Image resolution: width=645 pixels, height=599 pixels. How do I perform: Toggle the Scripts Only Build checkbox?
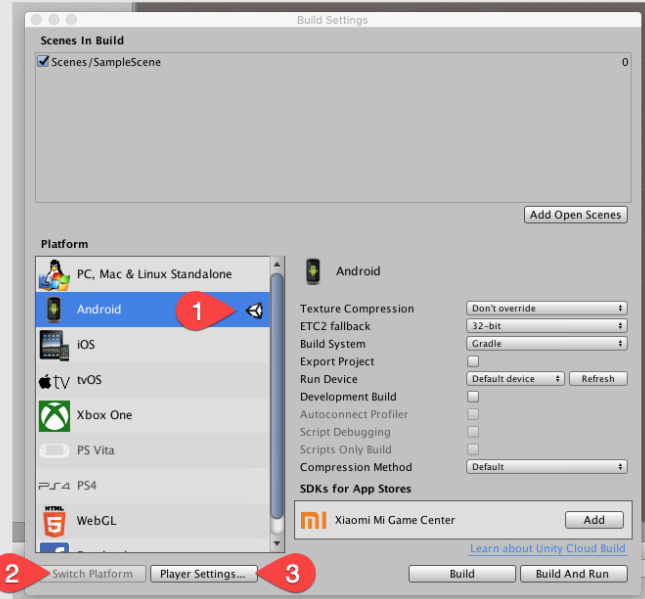473,449
